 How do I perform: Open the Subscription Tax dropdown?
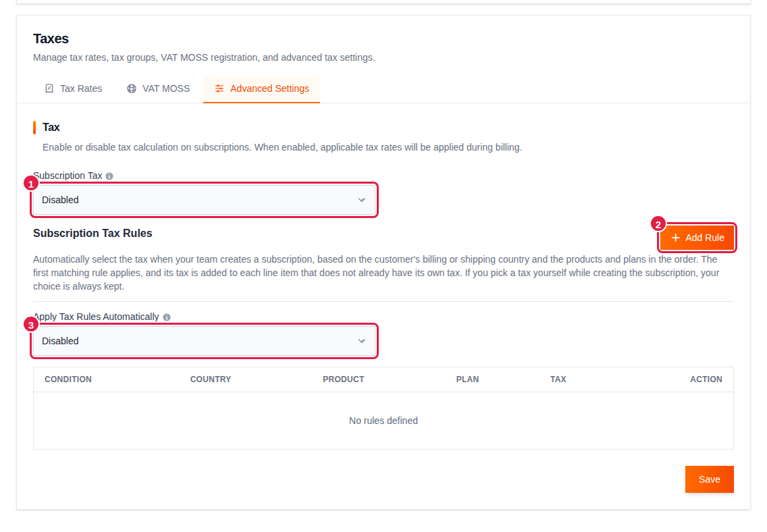click(205, 200)
